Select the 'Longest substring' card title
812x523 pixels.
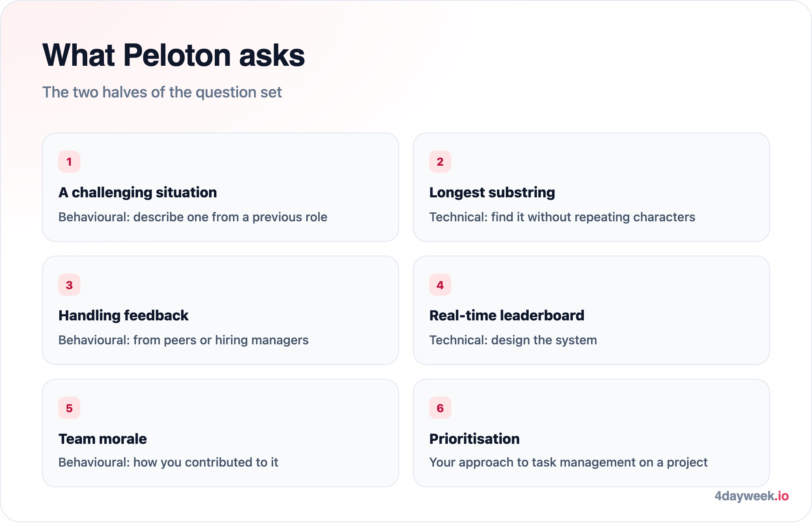(492, 192)
